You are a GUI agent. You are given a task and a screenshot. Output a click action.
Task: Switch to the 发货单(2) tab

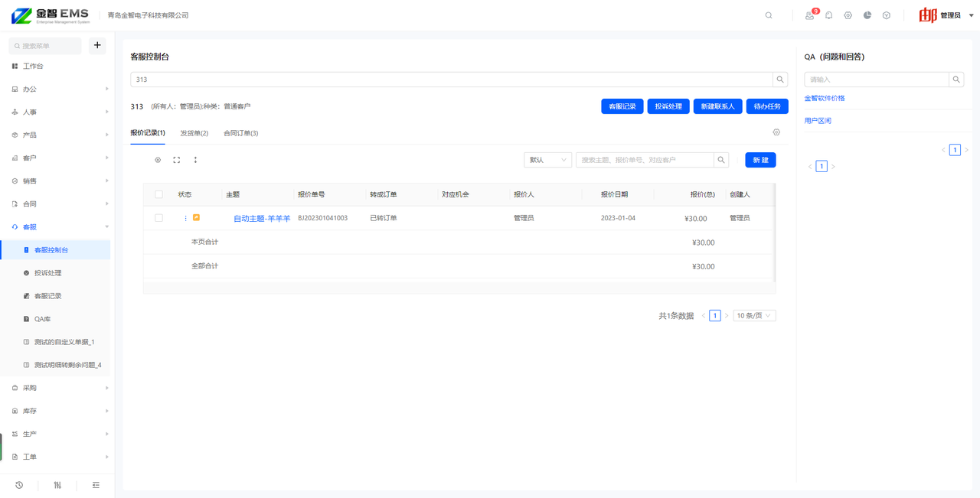pos(194,133)
